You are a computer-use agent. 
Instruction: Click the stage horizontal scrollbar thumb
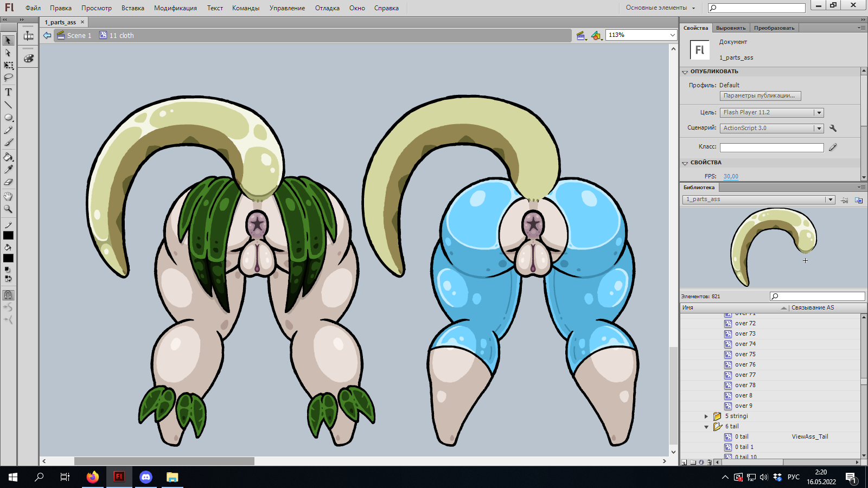click(164, 461)
